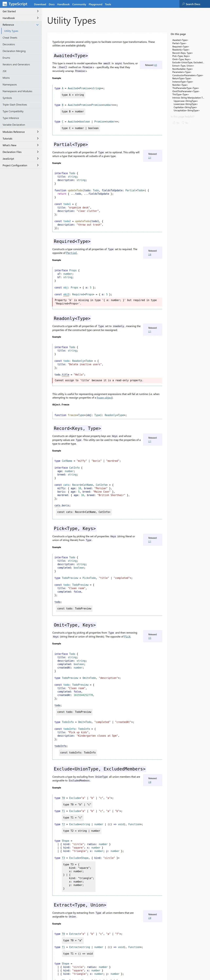Screen dimensions: 210x980
Task: Open Namespaces and Modules page
Action: (x=21, y=91)
